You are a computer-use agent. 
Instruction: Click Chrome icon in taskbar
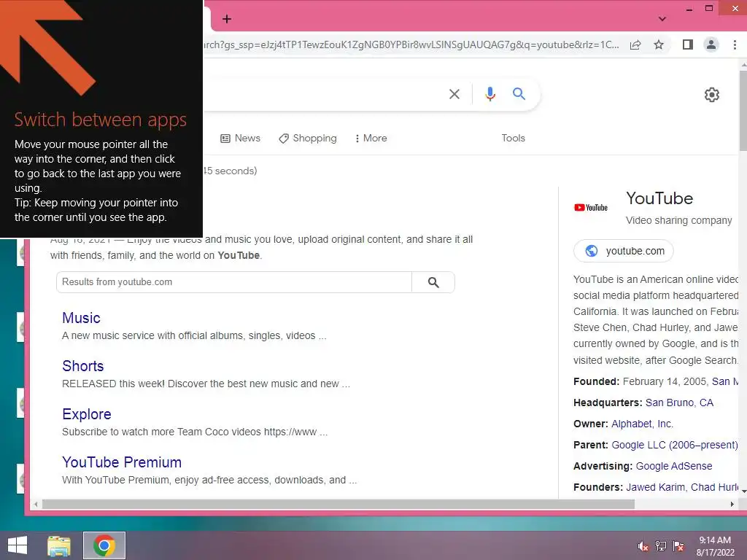tap(104, 545)
